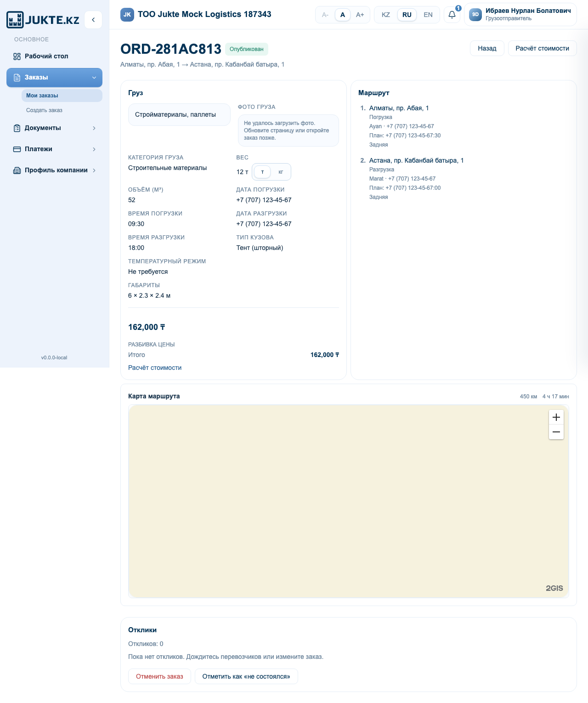This screenshot has height=703, width=588.
Task: Click the order number ORD-281AC813
Action: click(171, 49)
